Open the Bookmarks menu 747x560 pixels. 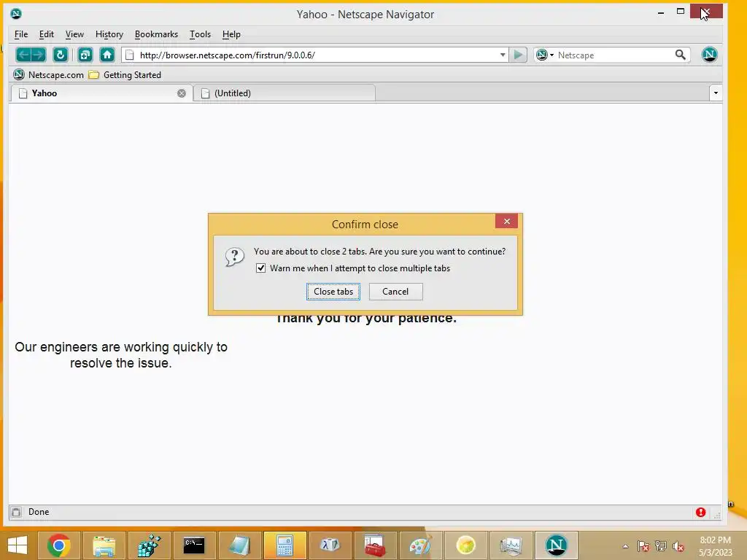click(156, 34)
